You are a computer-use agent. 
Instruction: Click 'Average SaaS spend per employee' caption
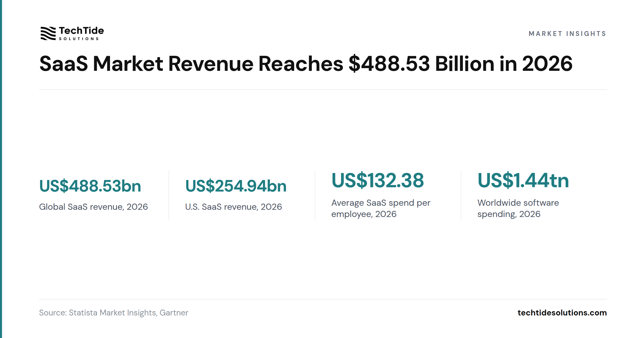(x=381, y=208)
